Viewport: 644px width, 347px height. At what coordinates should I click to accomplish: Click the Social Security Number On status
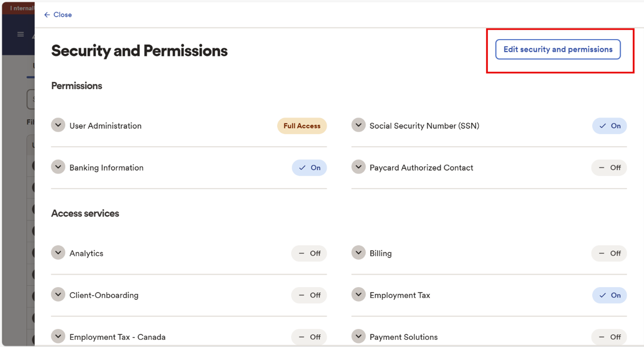pos(609,126)
